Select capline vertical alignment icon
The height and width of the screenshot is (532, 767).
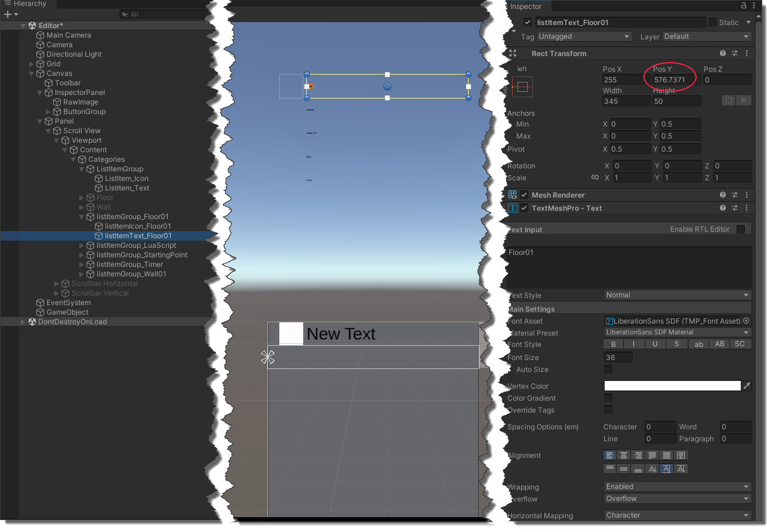coord(681,469)
